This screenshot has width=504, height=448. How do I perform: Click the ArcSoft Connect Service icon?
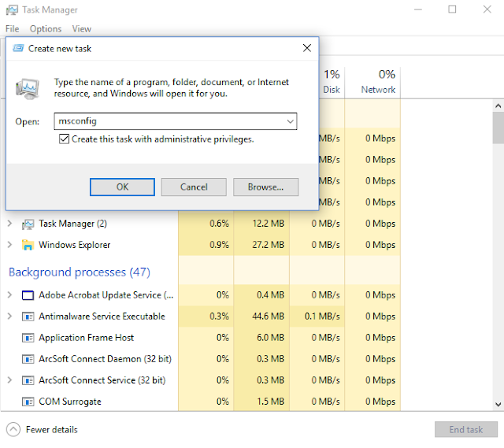click(28, 380)
